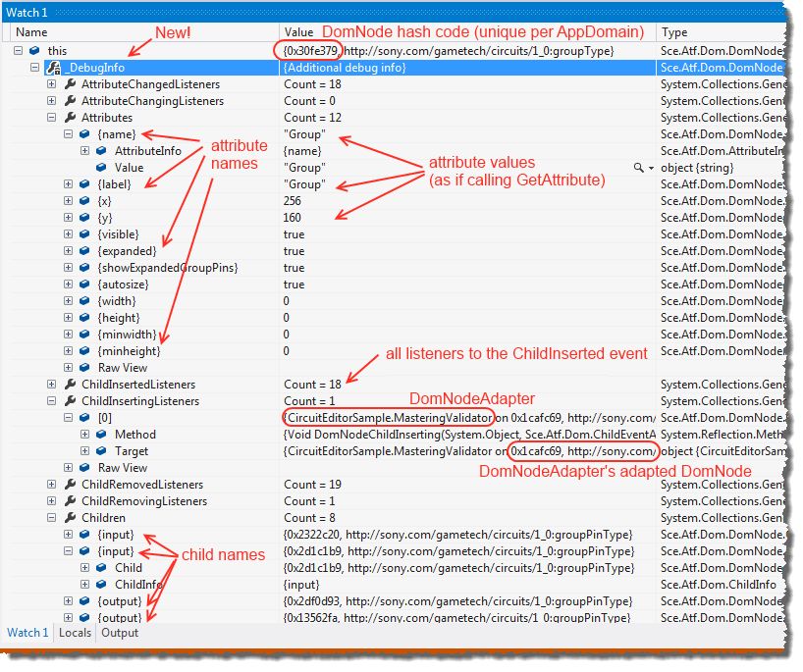Click cube icon next to Value row

101,168
